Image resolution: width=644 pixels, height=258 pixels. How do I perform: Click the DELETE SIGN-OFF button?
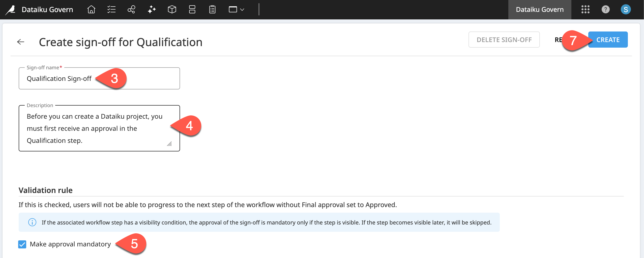(x=504, y=39)
